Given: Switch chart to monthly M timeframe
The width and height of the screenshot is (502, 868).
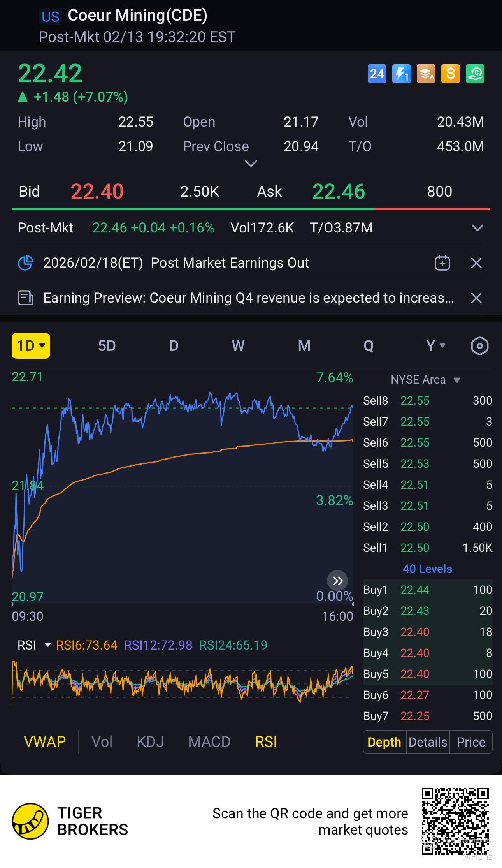Looking at the screenshot, I should [x=304, y=346].
